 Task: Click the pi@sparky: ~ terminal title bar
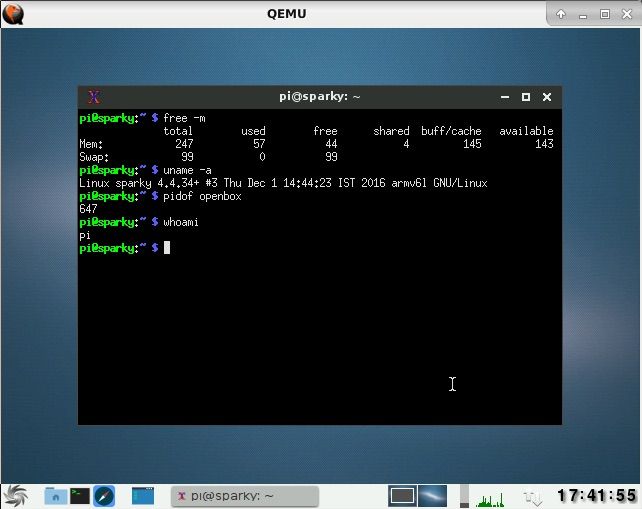[x=320, y=97]
